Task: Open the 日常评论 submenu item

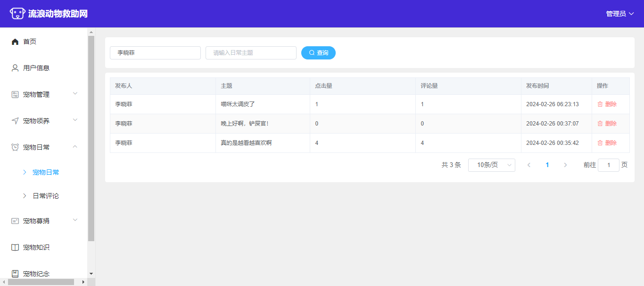Action: click(x=46, y=196)
